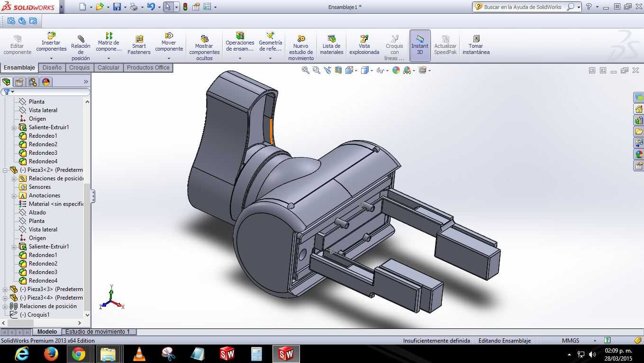Select the Smart Fasteners tool
The height and width of the screenshot is (363, 644).
(x=139, y=44)
